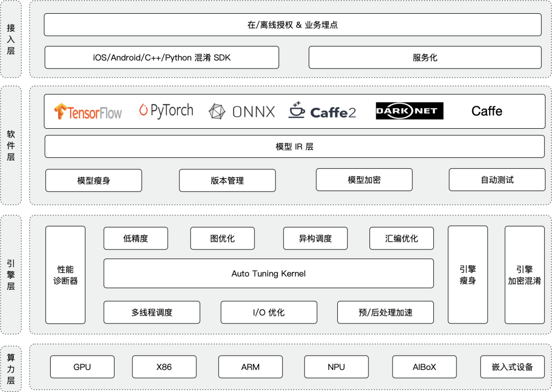Click the 低精度 box
552x392 pixels.
pyautogui.click(x=135, y=238)
